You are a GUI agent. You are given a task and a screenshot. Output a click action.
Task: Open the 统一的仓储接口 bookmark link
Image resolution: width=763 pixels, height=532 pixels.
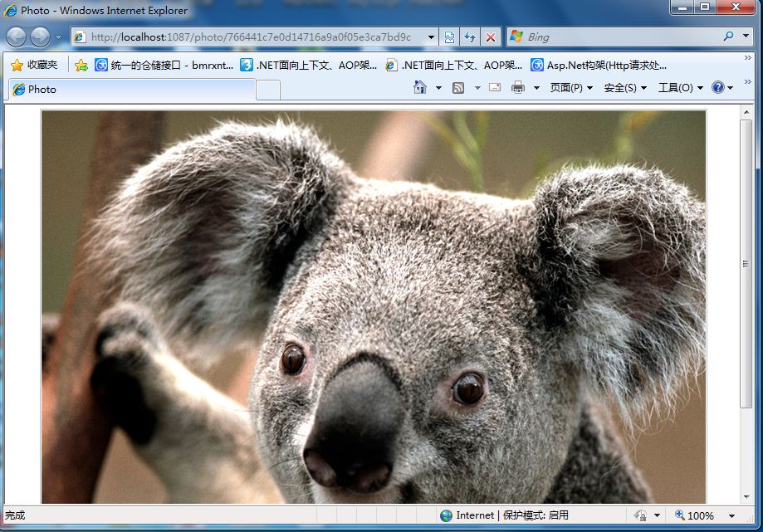[x=164, y=65]
